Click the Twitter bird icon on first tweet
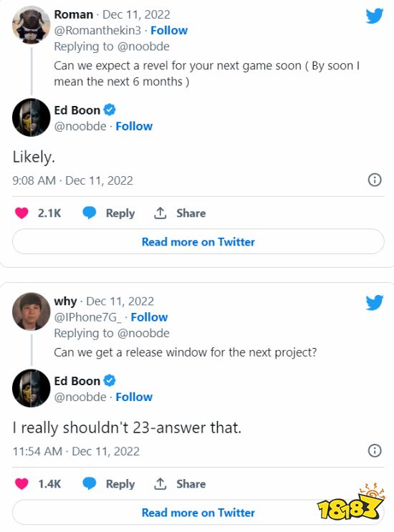The height and width of the screenshot is (532, 394). coord(375,16)
